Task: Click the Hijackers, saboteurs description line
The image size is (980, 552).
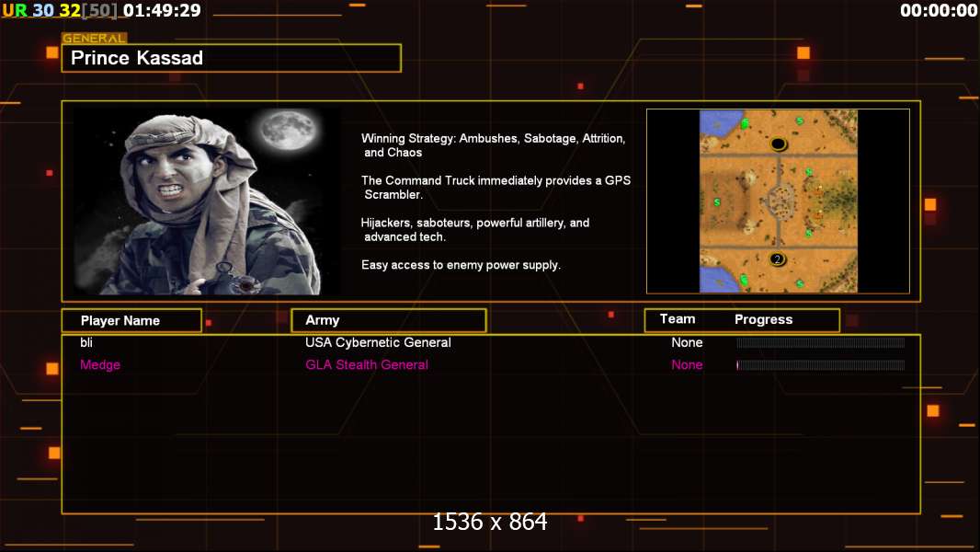Action: (x=475, y=229)
